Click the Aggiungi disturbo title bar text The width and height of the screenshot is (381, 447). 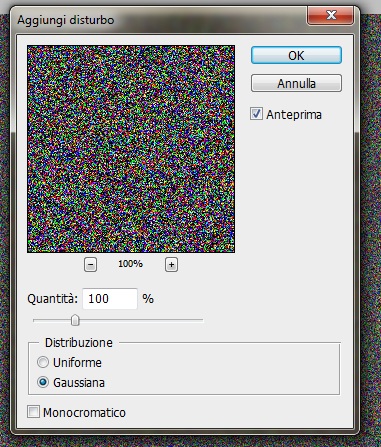[66, 20]
